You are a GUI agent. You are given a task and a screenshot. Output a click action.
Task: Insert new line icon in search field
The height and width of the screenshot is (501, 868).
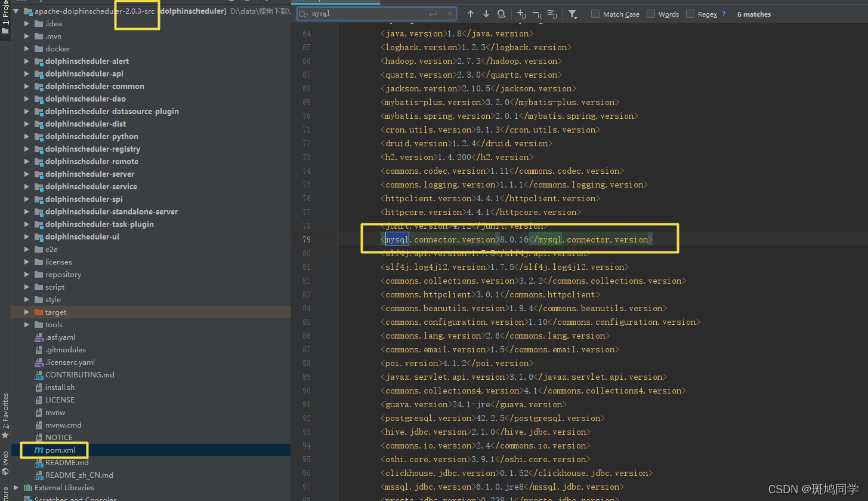[433, 14]
